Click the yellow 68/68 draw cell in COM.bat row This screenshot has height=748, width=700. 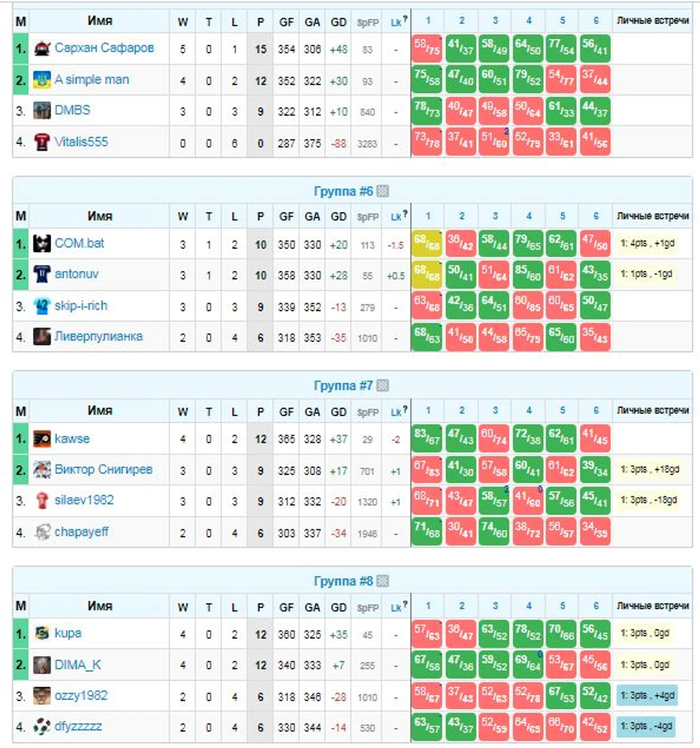(x=427, y=244)
